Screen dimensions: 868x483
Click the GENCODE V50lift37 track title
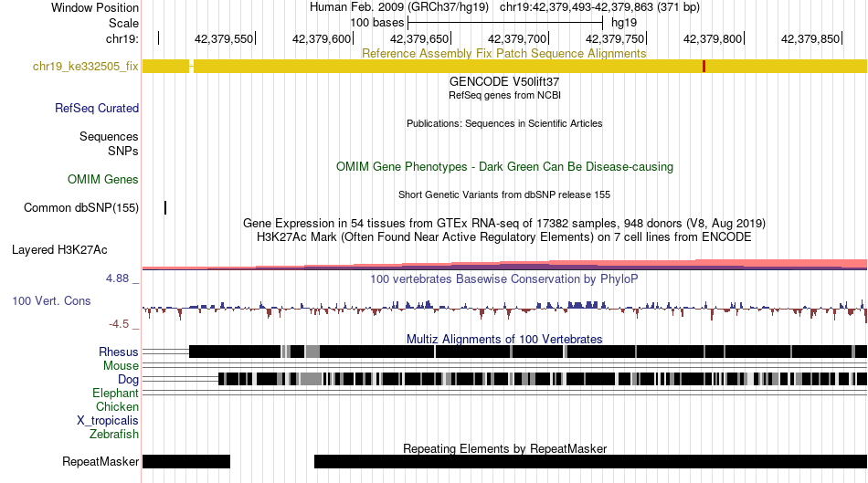504,81
